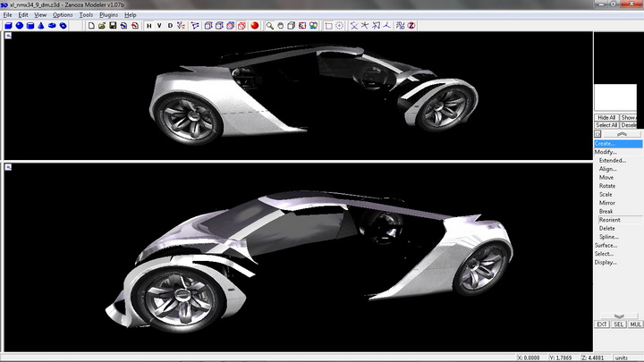Expand the Surface... command group

point(606,245)
